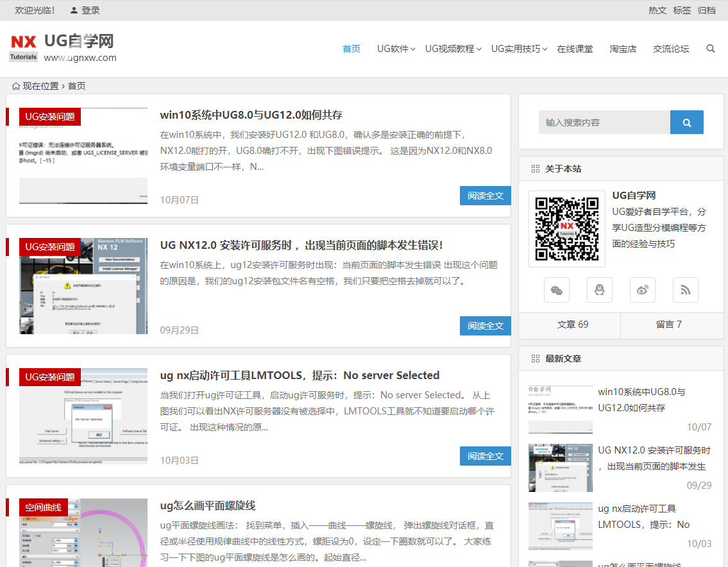Screen dimensions: 728x567
Task: Click the red 空间曲线 category tag
Action: tap(44, 507)
